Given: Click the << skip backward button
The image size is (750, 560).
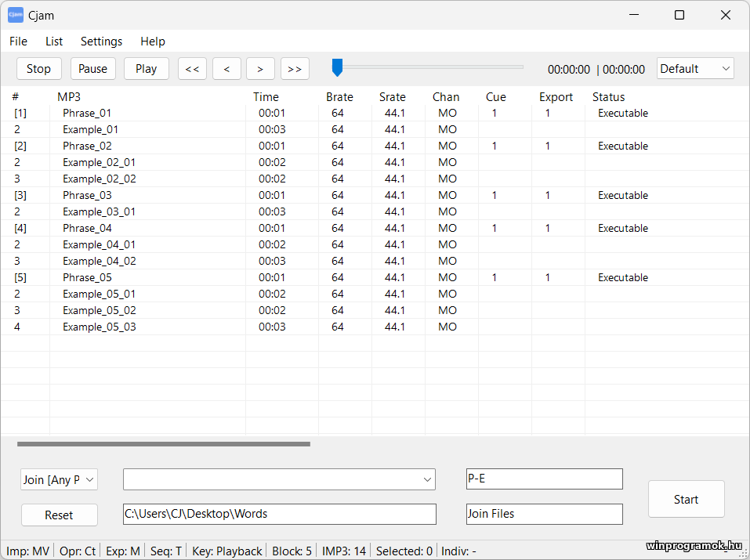Looking at the screenshot, I should click(192, 69).
